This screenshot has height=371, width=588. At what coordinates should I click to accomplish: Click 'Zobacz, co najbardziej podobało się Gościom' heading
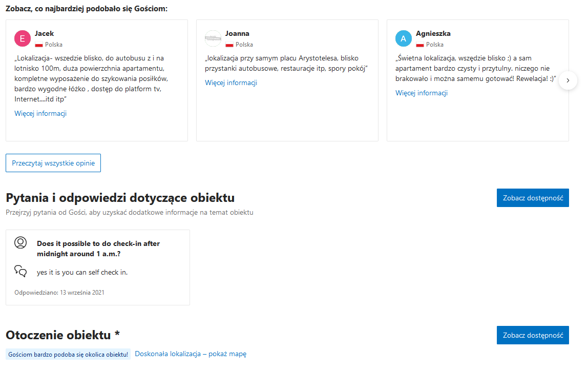(x=87, y=8)
